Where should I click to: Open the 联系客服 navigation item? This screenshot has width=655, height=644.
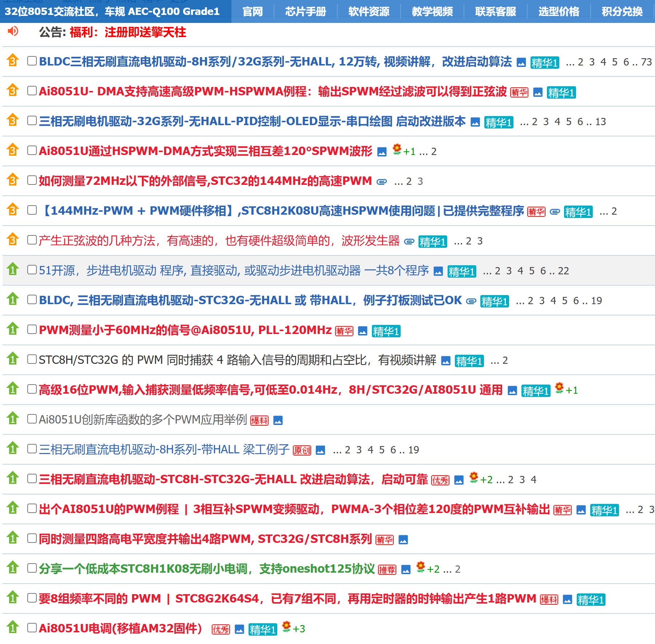pyautogui.click(x=496, y=12)
